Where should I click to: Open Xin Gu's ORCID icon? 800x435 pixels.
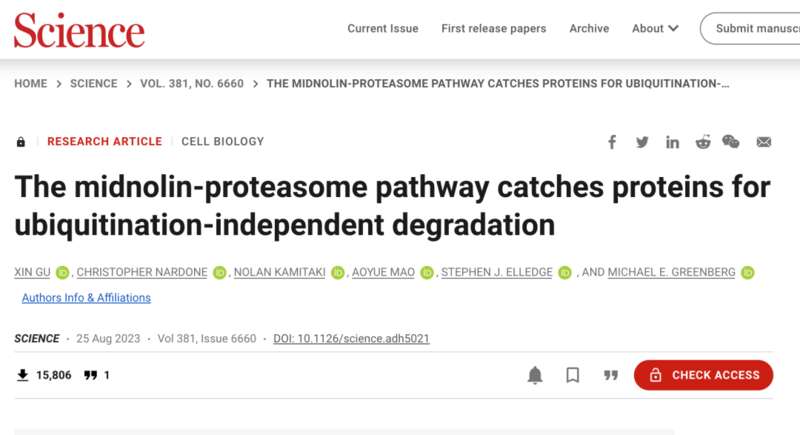tap(62, 273)
